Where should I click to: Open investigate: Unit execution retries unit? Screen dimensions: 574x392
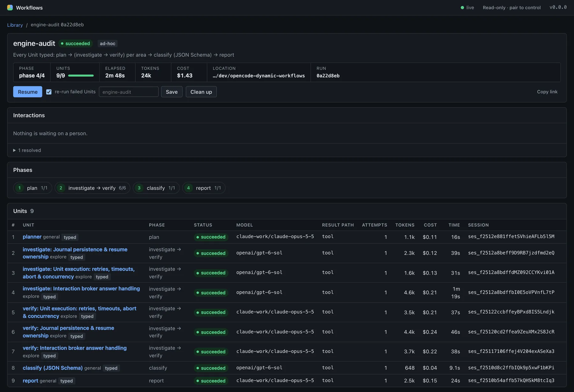coord(78,273)
